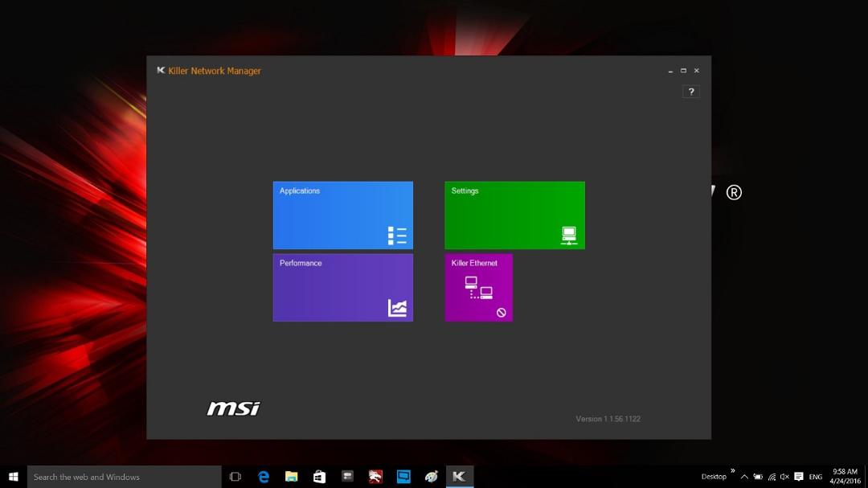Click the Killer Ethernet network tile
The width and height of the screenshot is (868, 488).
[x=478, y=288]
